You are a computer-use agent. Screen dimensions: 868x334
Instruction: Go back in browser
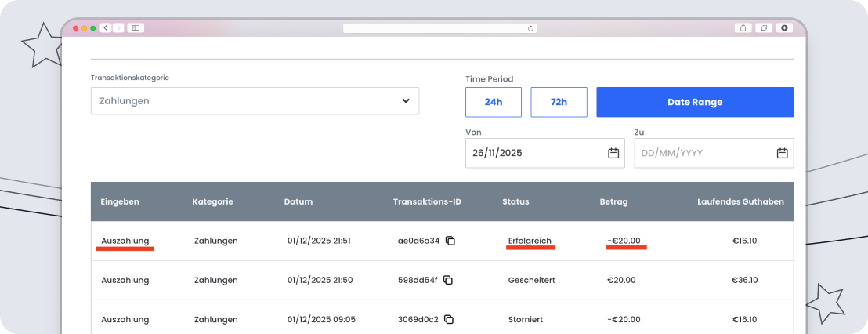pos(106,27)
